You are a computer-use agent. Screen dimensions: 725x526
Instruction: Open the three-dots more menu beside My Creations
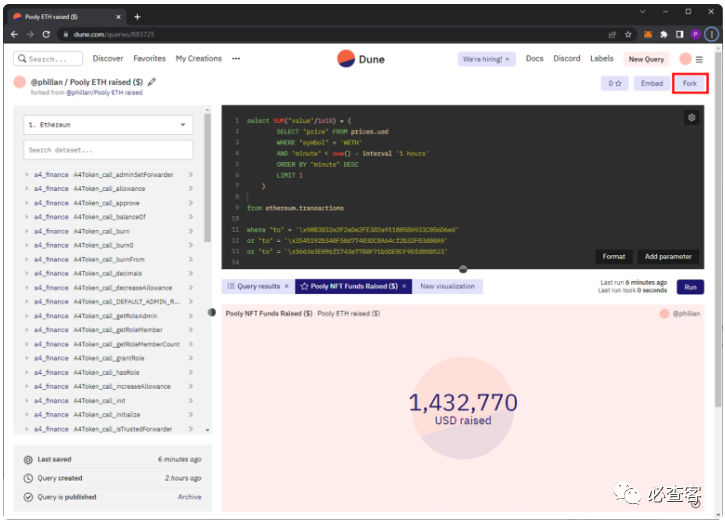[x=236, y=59]
